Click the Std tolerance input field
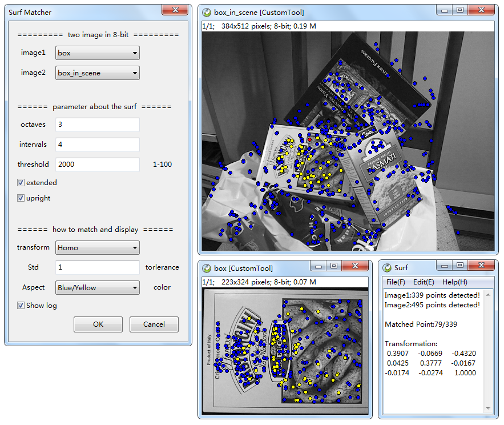The height and width of the screenshot is (425, 504). click(x=98, y=267)
